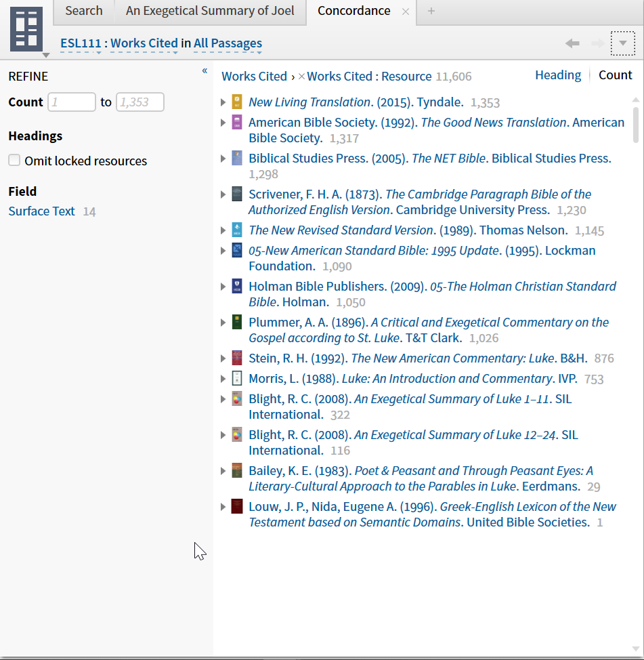The width and height of the screenshot is (644, 660).
Task: Sort results by Count
Action: [x=615, y=75]
